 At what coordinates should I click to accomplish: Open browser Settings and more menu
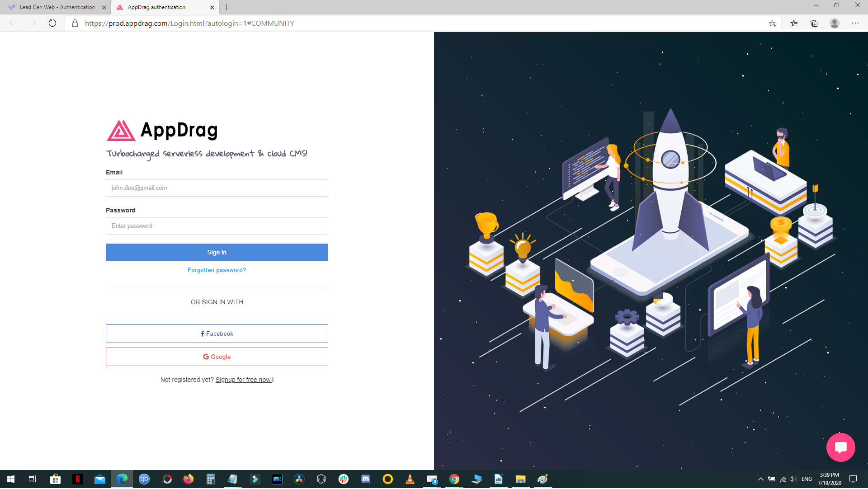[855, 24]
